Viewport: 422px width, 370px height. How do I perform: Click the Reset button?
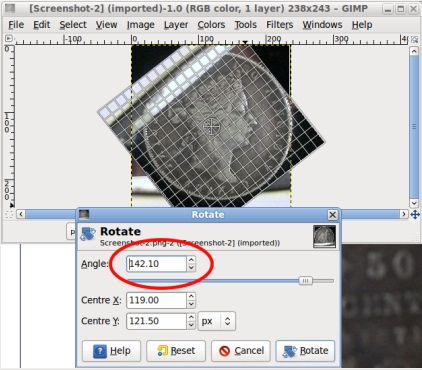click(x=176, y=351)
